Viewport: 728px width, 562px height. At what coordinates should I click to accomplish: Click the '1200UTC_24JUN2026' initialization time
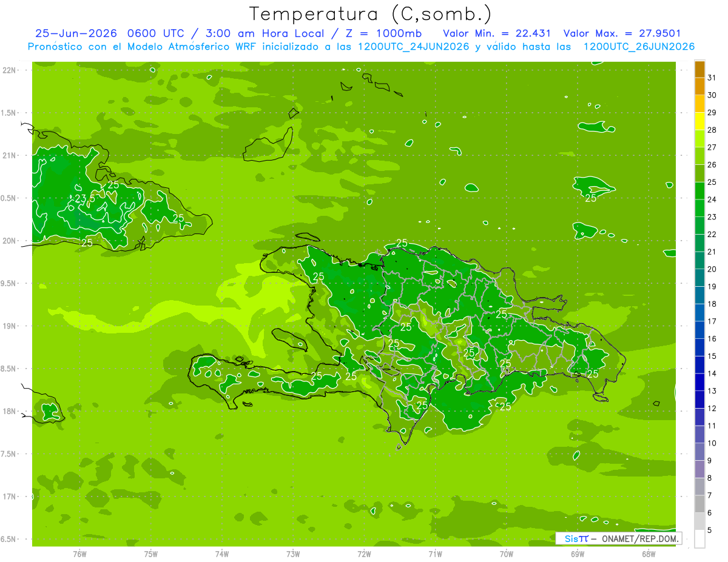[x=414, y=47]
